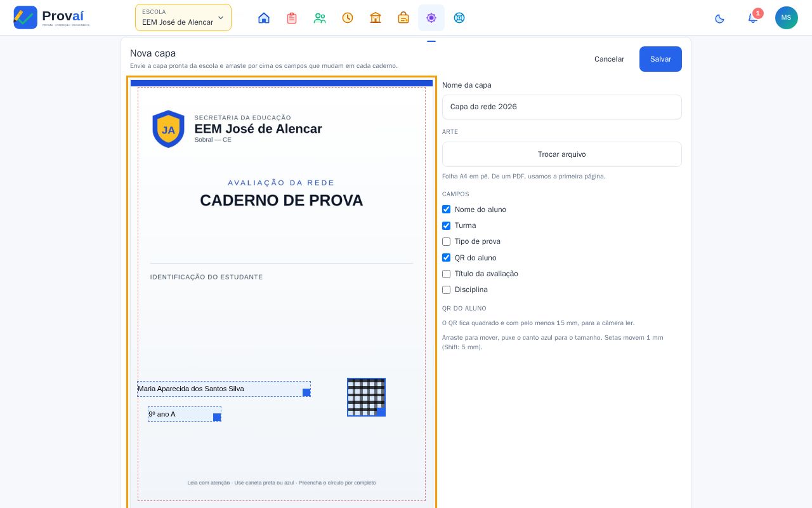Viewport: 812px width, 508px height.
Task: Click the Sobral — CE location text
Action: point(213,140)
